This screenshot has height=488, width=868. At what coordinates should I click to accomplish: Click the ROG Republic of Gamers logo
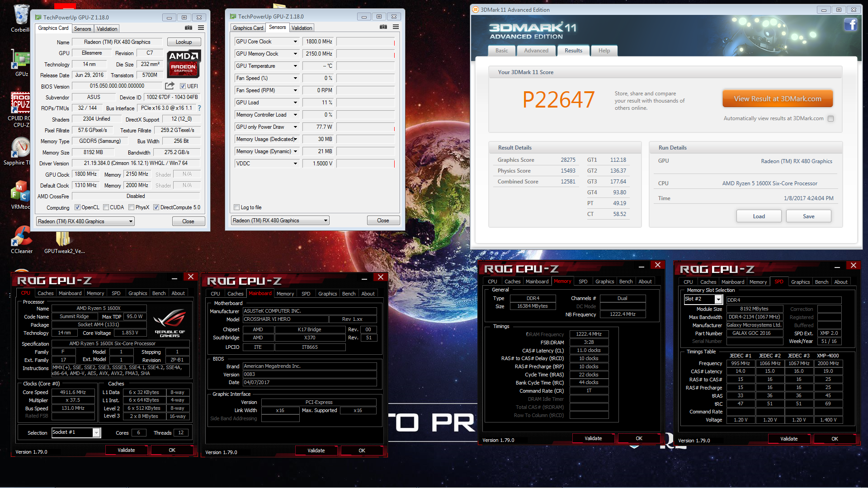[170, 323]
